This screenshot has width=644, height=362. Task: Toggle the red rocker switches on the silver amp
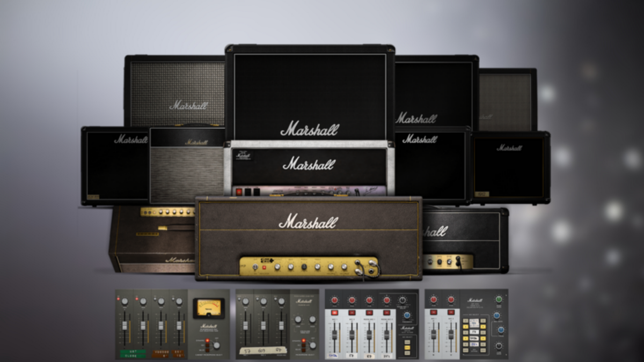pos(243,191)
